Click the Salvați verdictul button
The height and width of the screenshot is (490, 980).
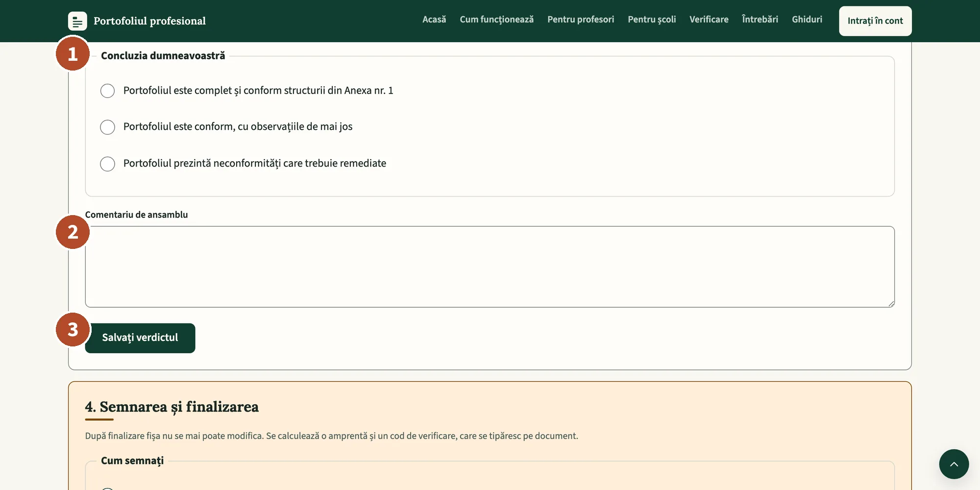pos(140,338)
